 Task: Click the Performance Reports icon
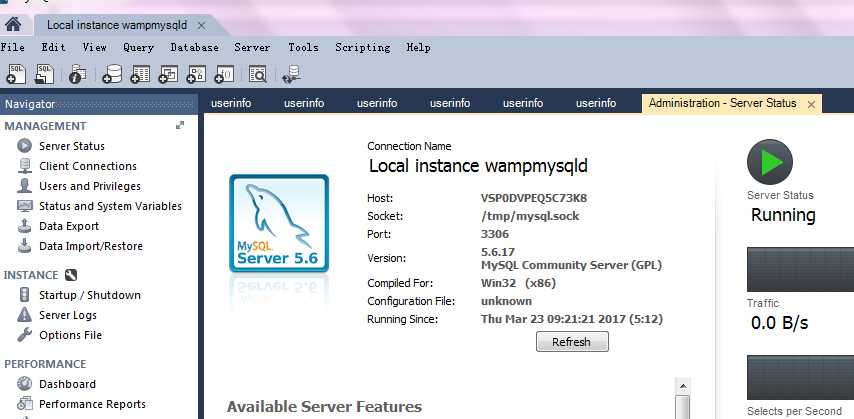pos(25,404)
